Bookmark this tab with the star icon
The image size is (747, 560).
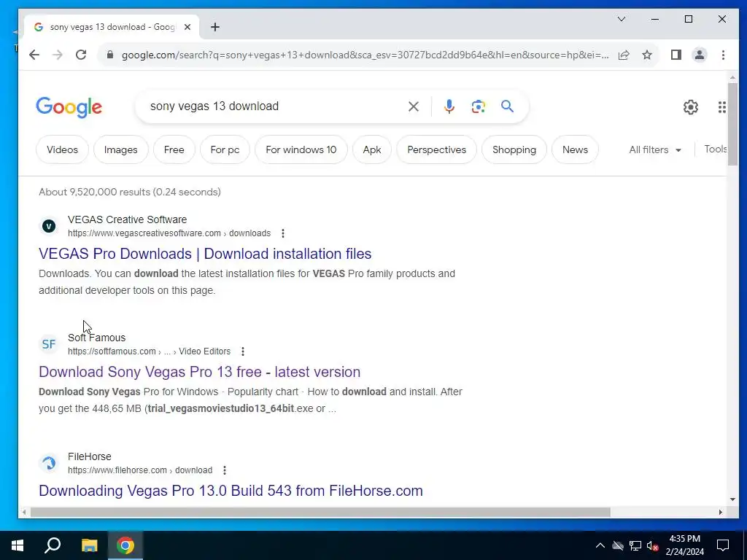point(647,55)
